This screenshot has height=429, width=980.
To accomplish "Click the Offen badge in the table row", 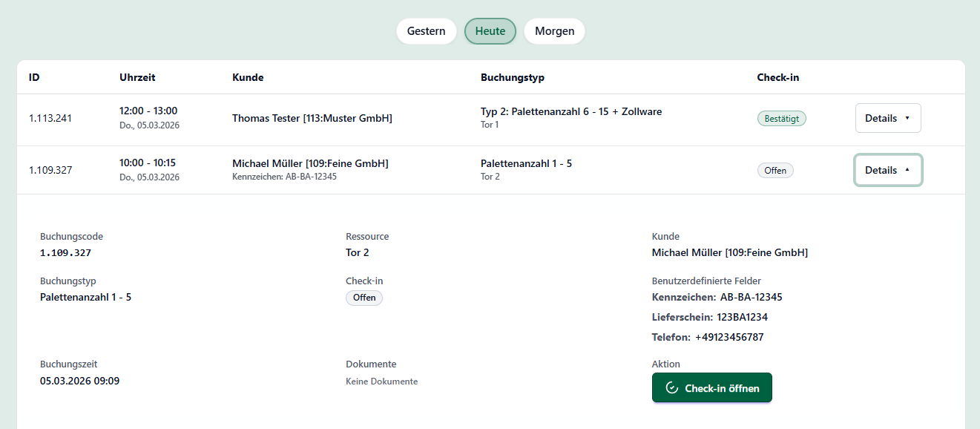I will (775, 170).
